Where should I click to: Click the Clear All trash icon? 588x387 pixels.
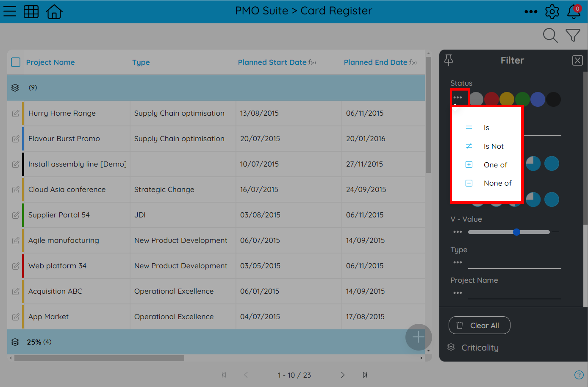[460, 325]
